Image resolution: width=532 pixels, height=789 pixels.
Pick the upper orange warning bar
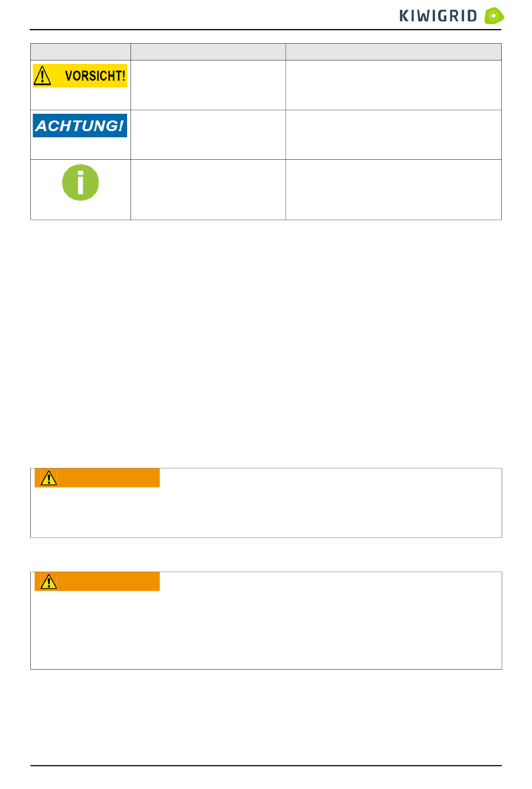[97, 478]
